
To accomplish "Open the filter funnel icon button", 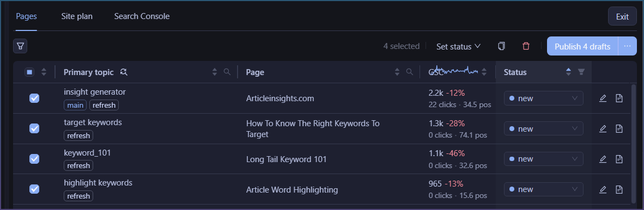I will point(20,46).
